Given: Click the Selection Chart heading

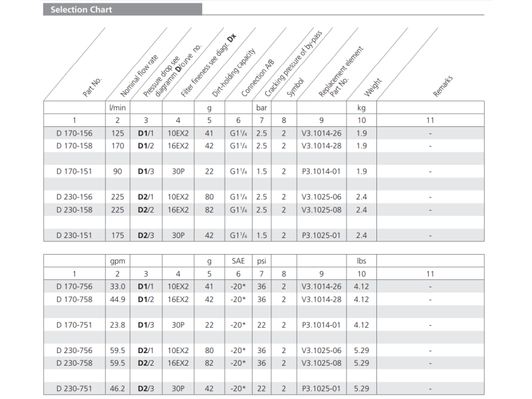Looking at the screenshot, I should [x=82, y=10].
